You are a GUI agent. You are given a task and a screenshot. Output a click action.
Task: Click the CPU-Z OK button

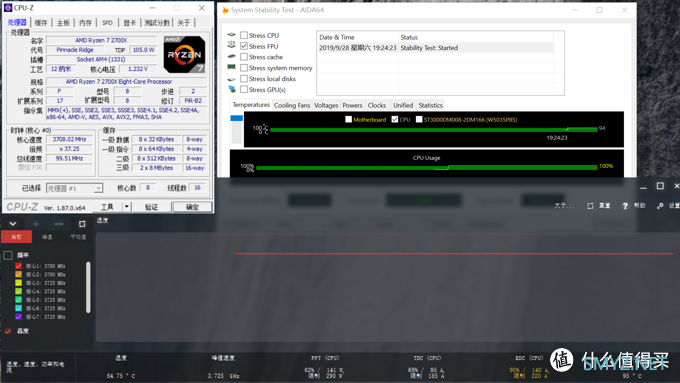192,207
